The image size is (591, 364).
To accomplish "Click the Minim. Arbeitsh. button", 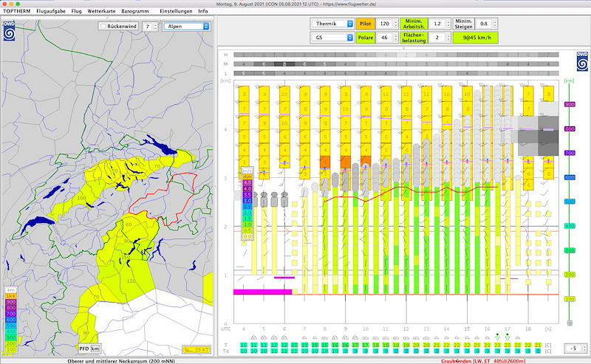I will pos(414,24).
